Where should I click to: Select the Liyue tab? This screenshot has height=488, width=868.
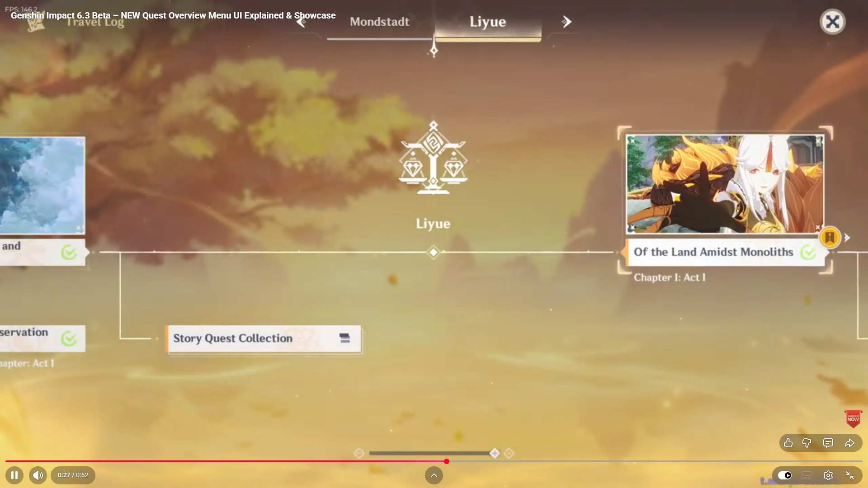[487, 22]
